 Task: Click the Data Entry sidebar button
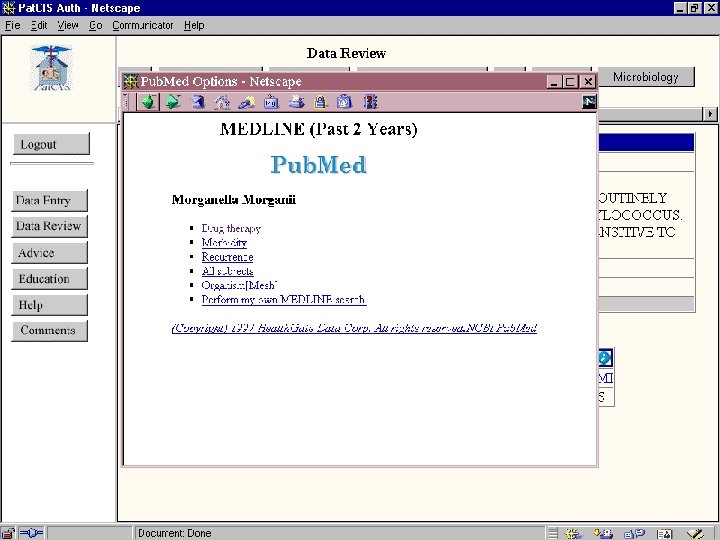click(x=49, y=201)
